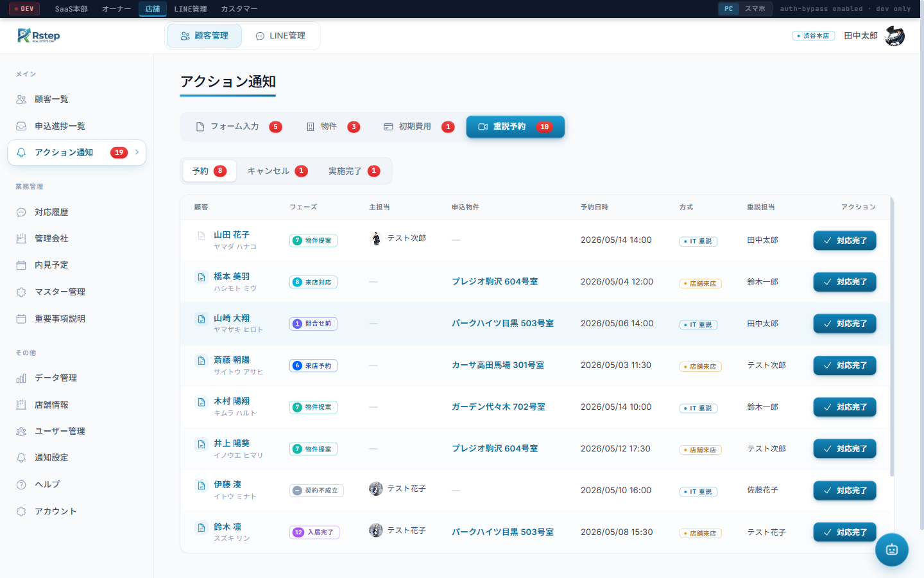Open マスター管理 in the sidebar

(x=77, y=292)
